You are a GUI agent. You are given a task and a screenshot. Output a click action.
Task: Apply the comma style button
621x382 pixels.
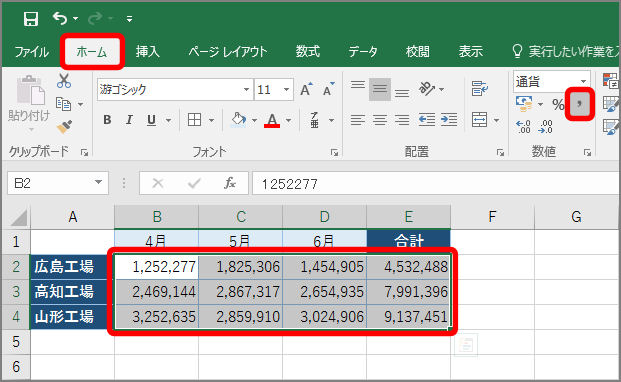pos(579,104)
